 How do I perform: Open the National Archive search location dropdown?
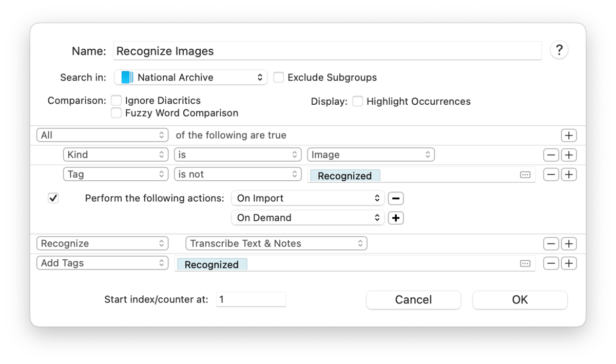click(x=190, y=78)
